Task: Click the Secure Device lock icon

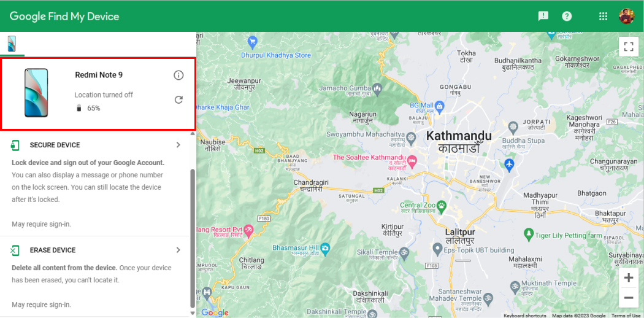Action: (x=15, y=145)
